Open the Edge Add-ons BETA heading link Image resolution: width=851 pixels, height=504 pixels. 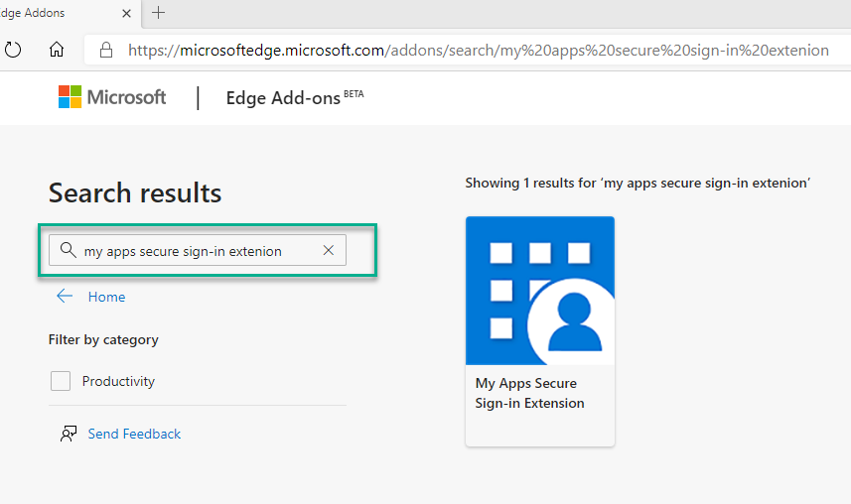click(295, 97)
